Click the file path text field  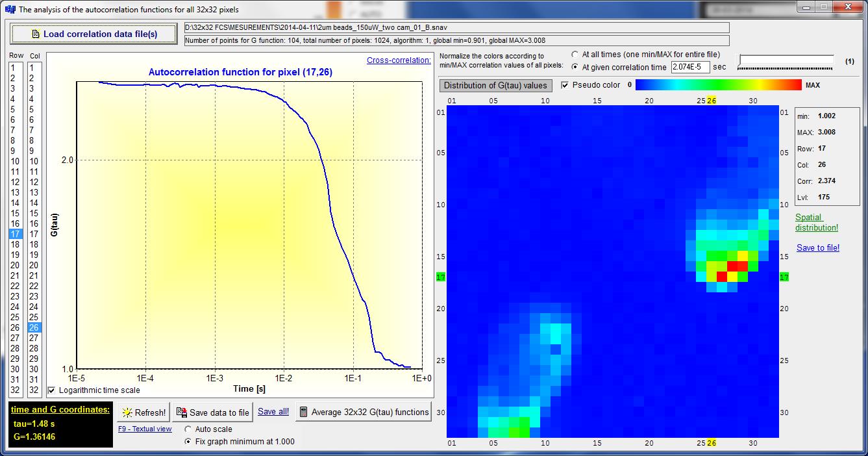457,28
